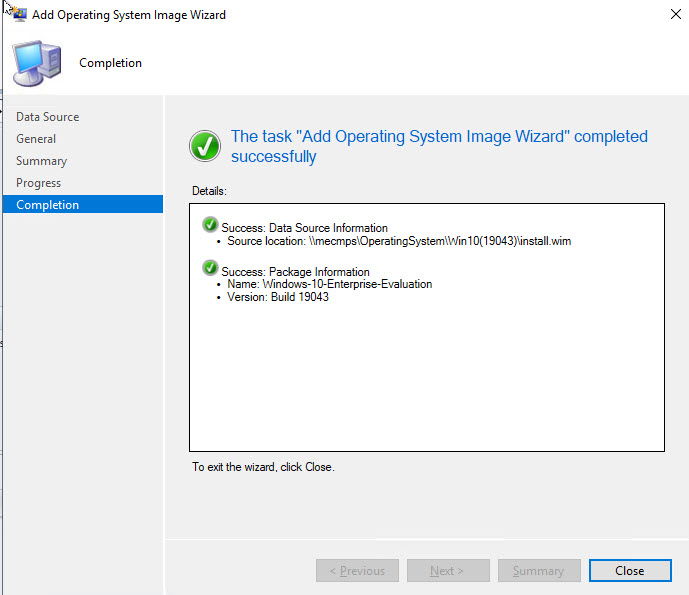Select the Progress step in the sidebar
689x595 pixels.
(x=38, y=183)
